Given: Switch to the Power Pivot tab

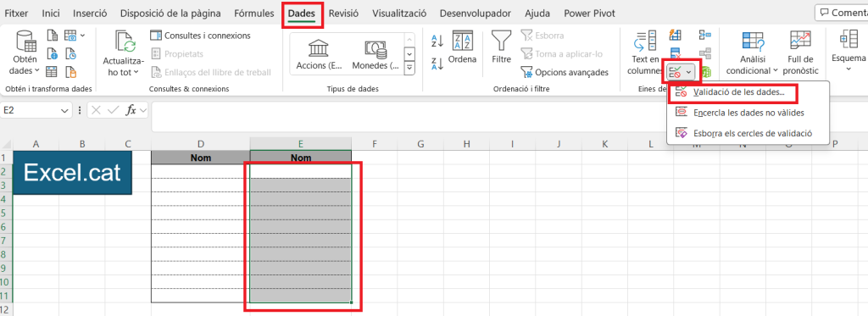Looking at the screenshot, I should [x=589, y=14].
